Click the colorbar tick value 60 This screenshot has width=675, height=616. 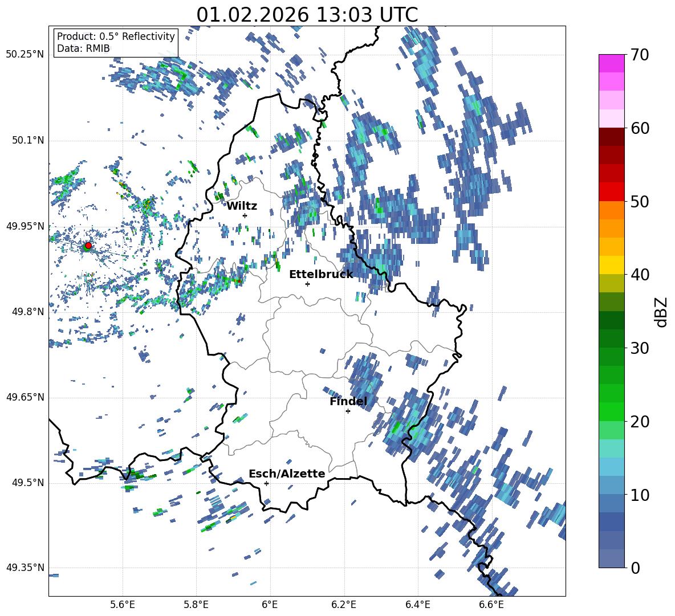[640, 128]
